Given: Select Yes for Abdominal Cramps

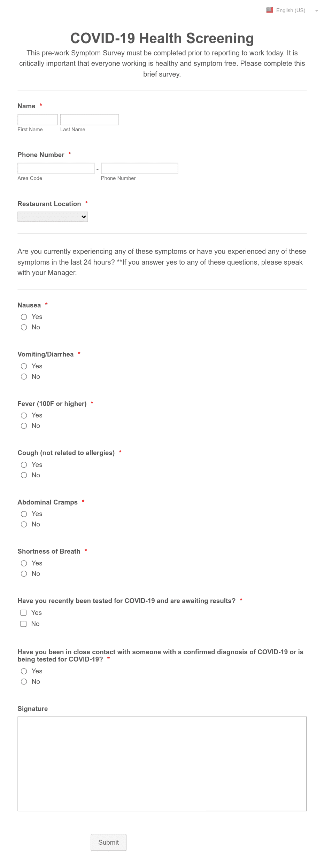Looking at the screenshot, I should click(x=24, y=514).
